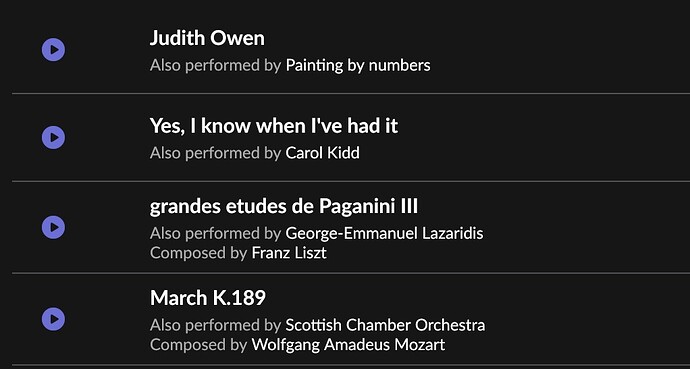Click 'Composed by' label before Wolfgang Amadeus Mozart

pyautogui.click(x=198, y=344)
